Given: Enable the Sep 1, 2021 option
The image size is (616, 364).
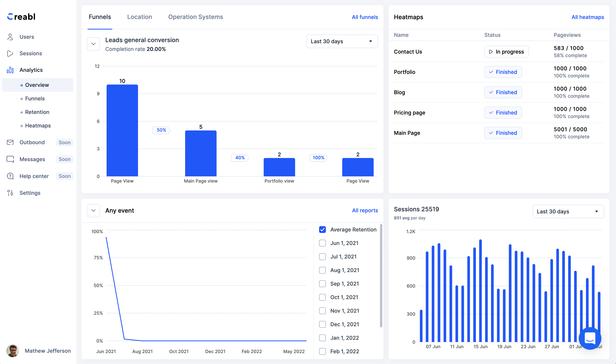Looking at the screenshot, I should point(322,284).
